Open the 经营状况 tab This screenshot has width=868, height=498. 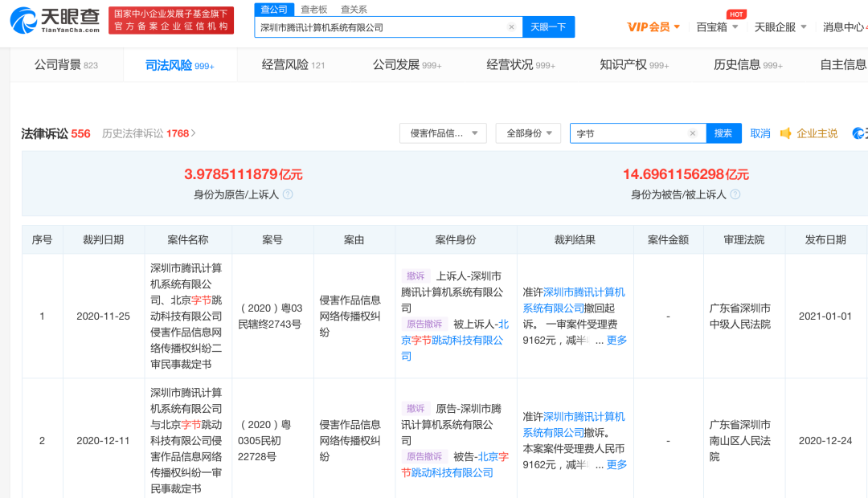pyautogui.click(x=520, y=65)
